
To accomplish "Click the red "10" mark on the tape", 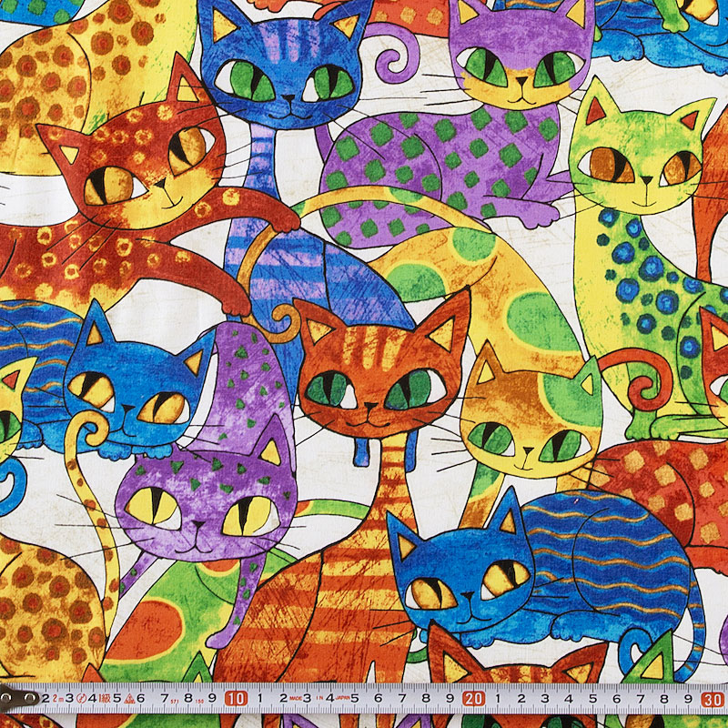I will pos(236,698).
